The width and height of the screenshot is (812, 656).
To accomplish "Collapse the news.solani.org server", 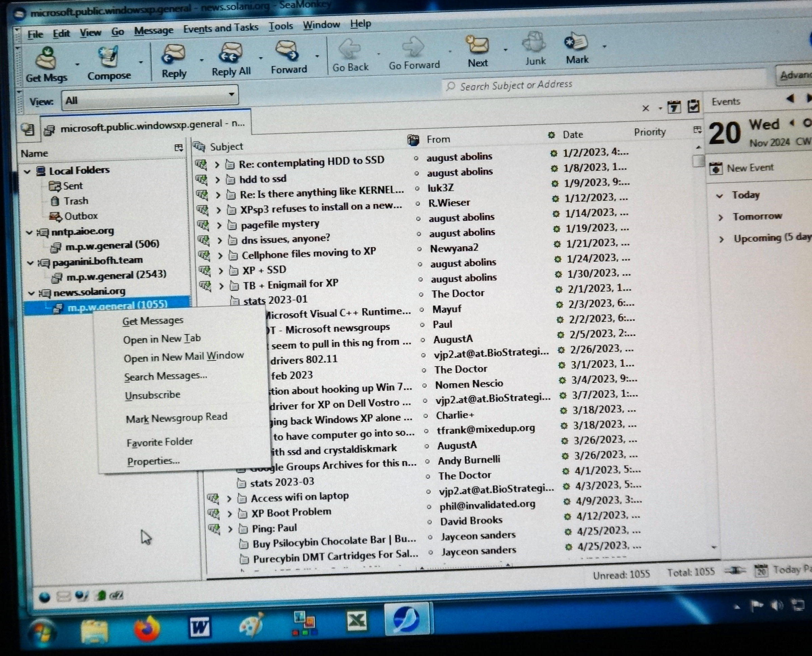I will coord(32,293).
